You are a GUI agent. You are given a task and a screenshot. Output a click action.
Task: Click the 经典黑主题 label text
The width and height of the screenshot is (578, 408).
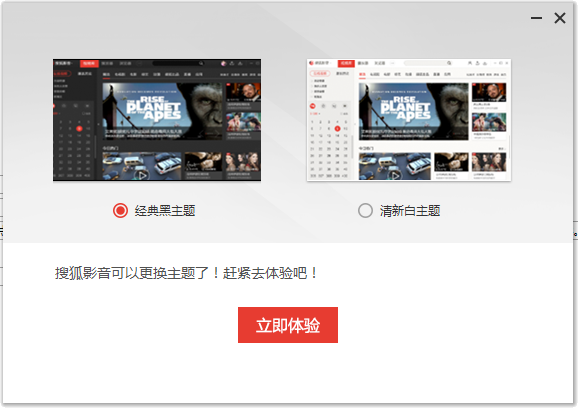point(165,211)
